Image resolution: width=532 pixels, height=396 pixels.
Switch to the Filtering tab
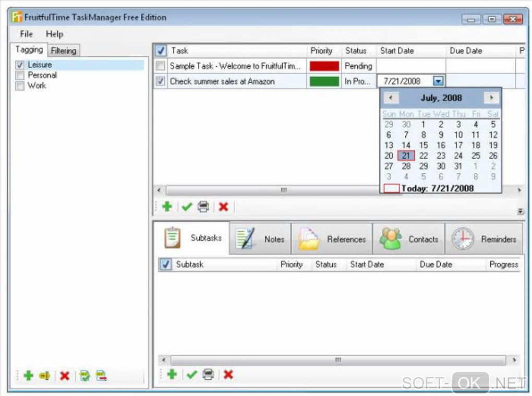pos(64,51)
